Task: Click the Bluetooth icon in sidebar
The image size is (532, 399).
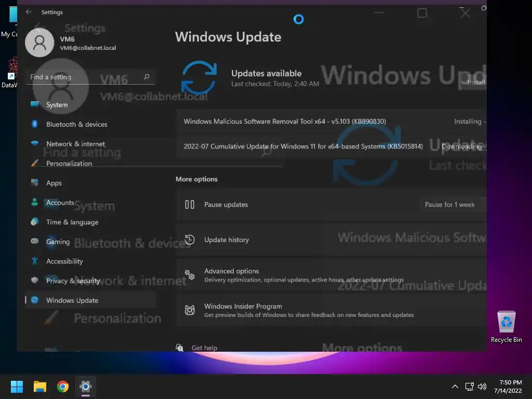Action: [35, 124]
